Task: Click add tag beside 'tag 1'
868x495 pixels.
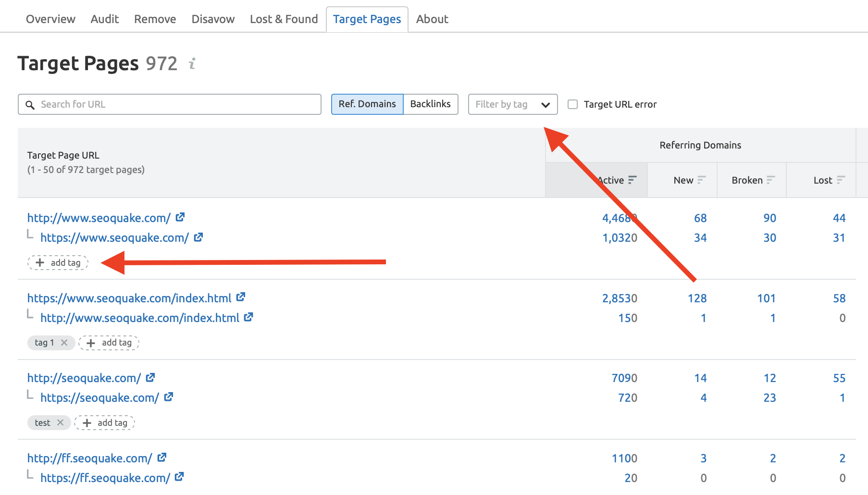Action: (x=109, y=343)
